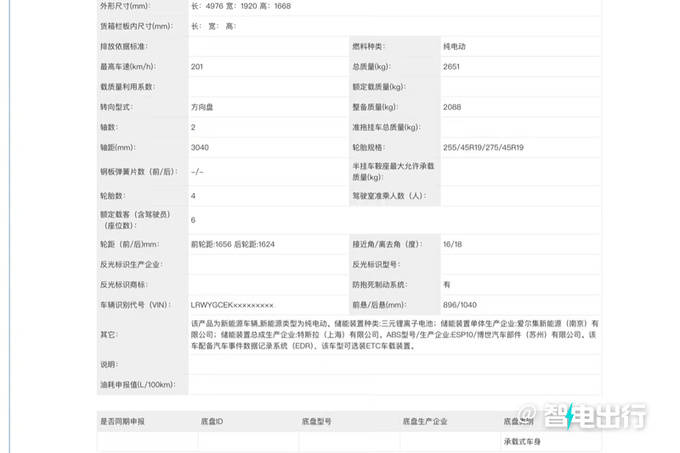Click the 防抱死制动系统 value 有

click(x=447, y=284)
